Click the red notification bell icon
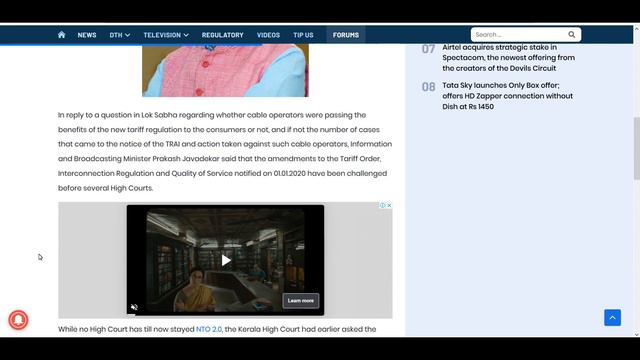Viewport: 640px width, 360px height. pyautogui.click(x=18, y=320)
